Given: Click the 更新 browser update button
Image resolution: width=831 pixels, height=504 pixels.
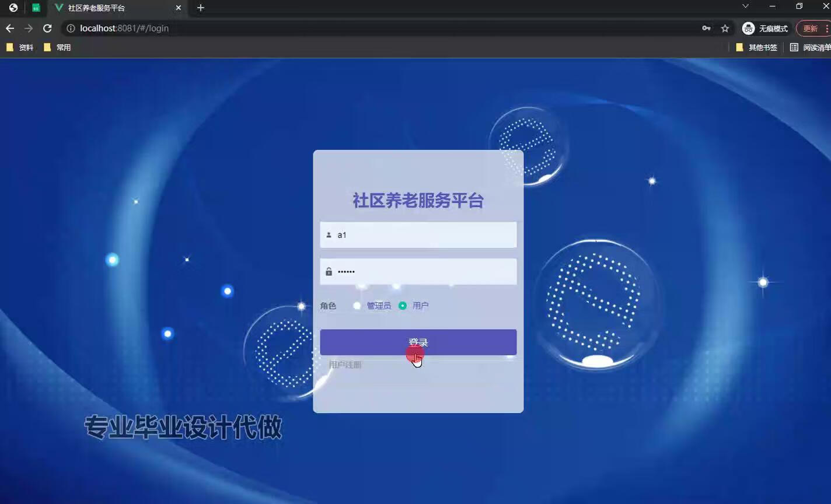Looking at the screenshot, I should tap(813, 28).
